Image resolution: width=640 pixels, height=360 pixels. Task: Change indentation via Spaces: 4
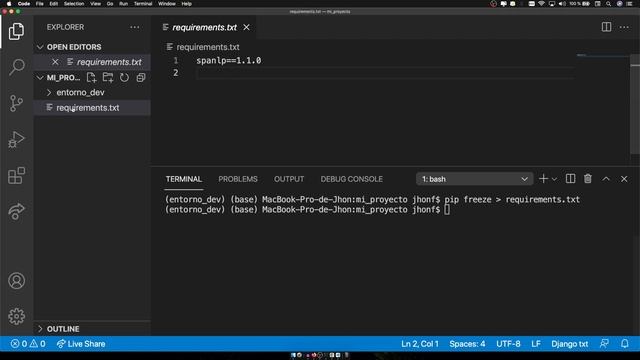[467, 344]
